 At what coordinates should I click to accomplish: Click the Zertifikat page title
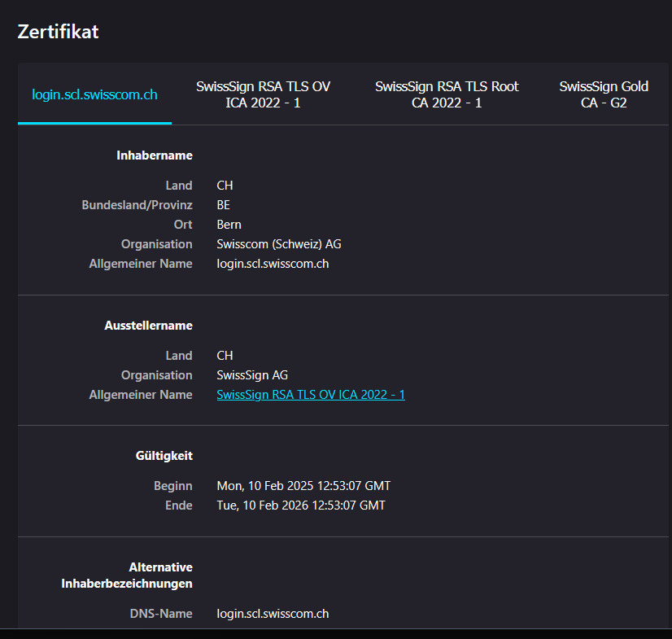[58, 32]
